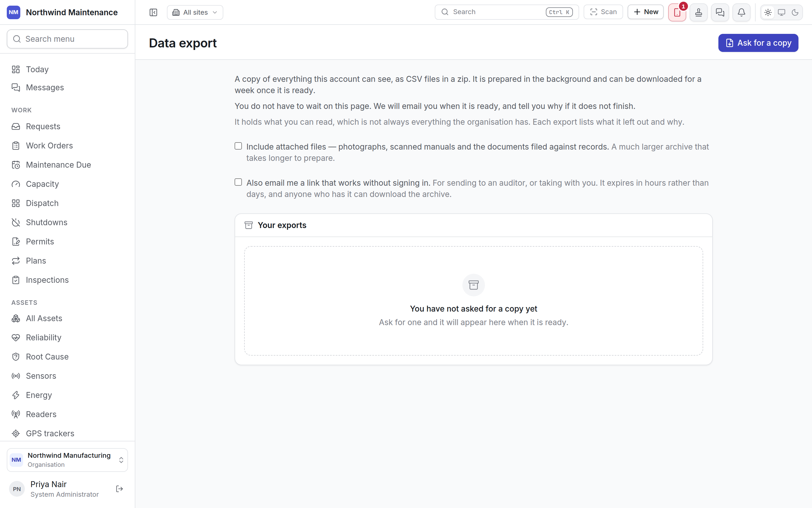The image size is (812, 508).
Task: Enable email link without signing in checkbox
Action: click(238, 182)
